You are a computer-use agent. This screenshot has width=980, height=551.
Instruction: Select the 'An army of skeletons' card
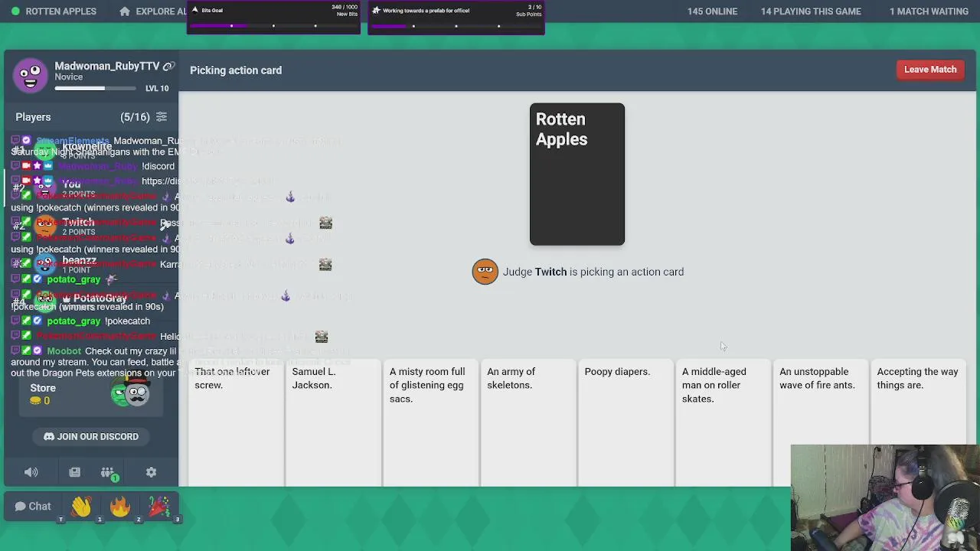click(528, 423)
